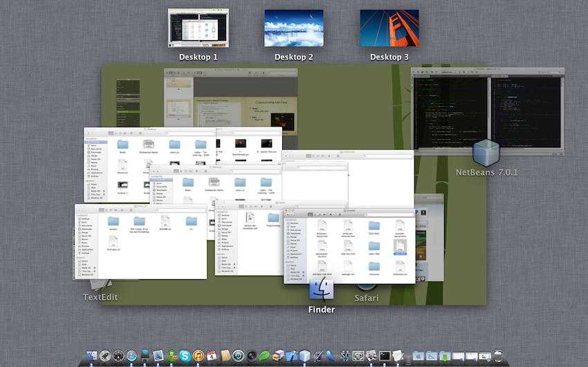Click the Finder icon below the windows

(322, 290)
